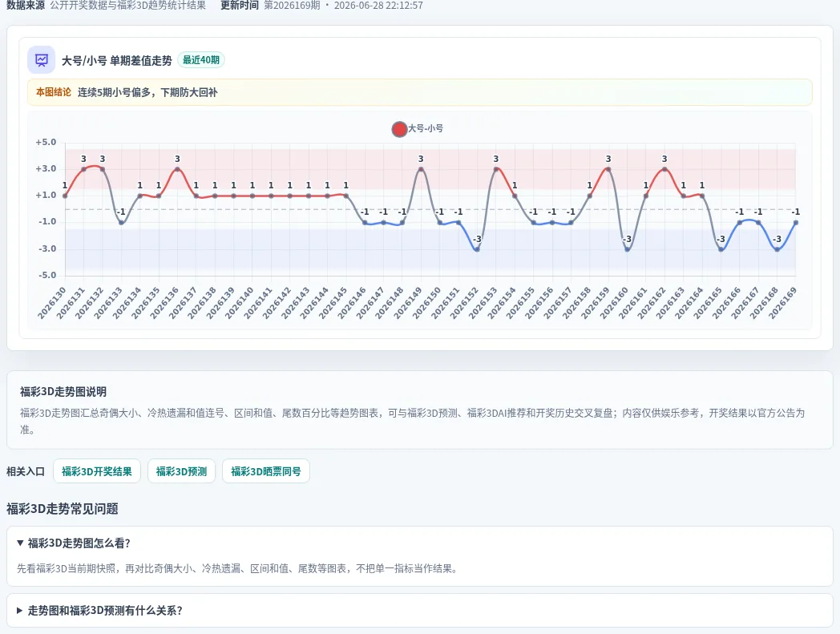Screen dimensions: 840x634
Task: Click the legend text 大号-小号
Action: tap(426, 128)
